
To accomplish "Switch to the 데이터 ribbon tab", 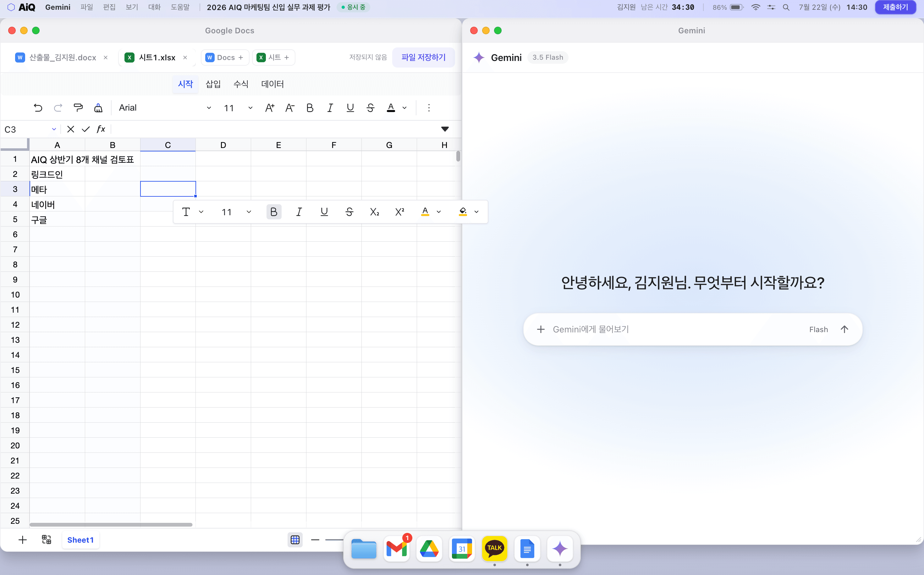I will (x=272, y=84).
